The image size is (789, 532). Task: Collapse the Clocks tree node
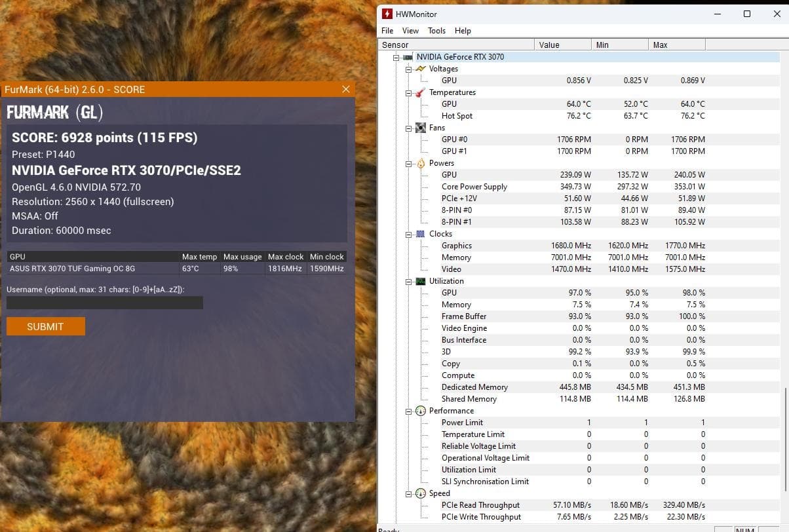point(409,234)
